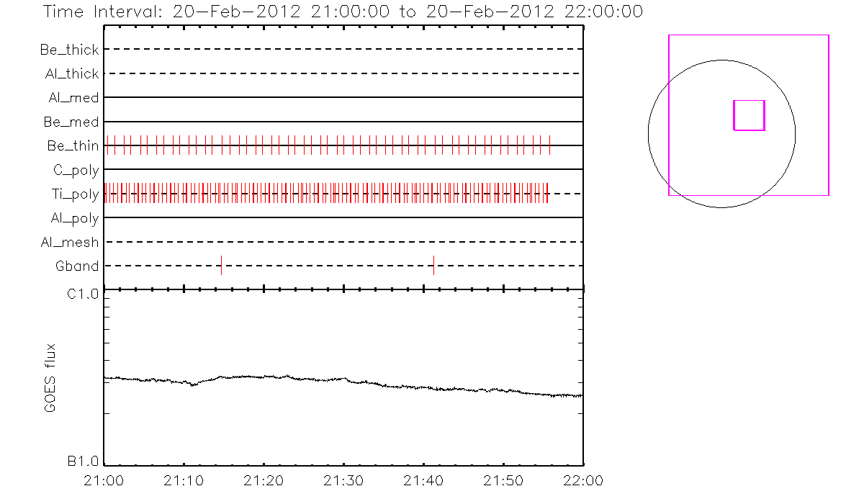Click the B1.0 flux level label
This screenshot has width=864, height=504.
pyautogui.click(x=83, y=461)
